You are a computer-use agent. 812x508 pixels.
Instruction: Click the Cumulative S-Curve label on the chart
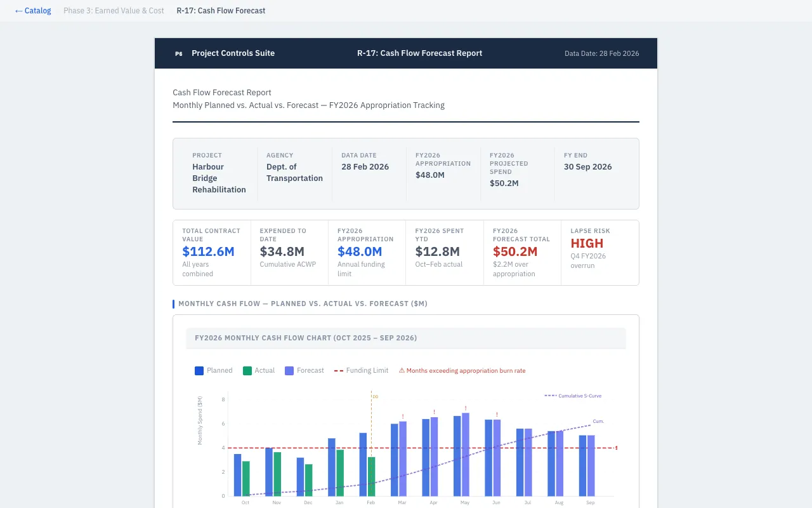click(580, 395)
